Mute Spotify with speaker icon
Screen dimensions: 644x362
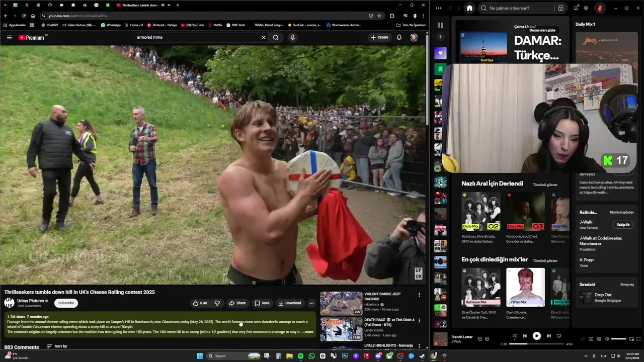[606, 339]
